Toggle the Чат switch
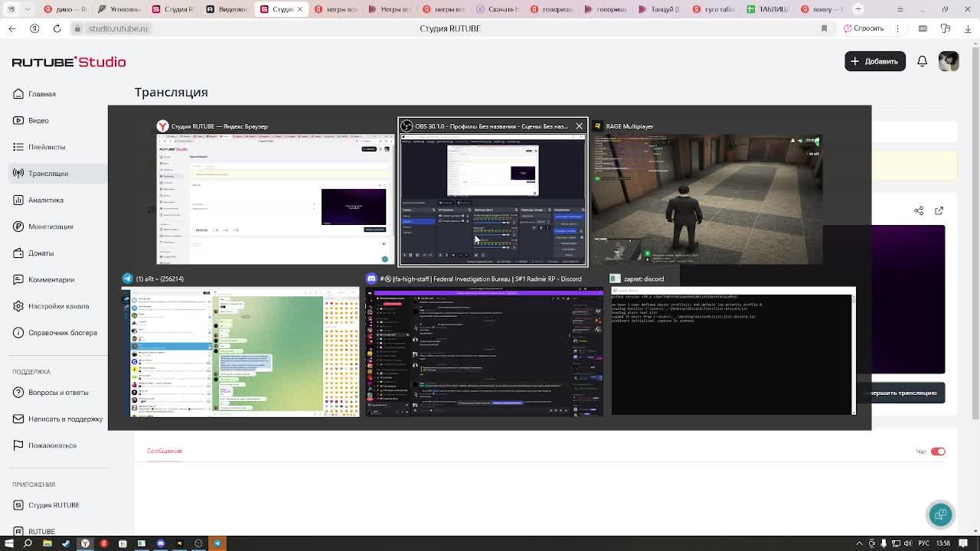 click(938, 452)
